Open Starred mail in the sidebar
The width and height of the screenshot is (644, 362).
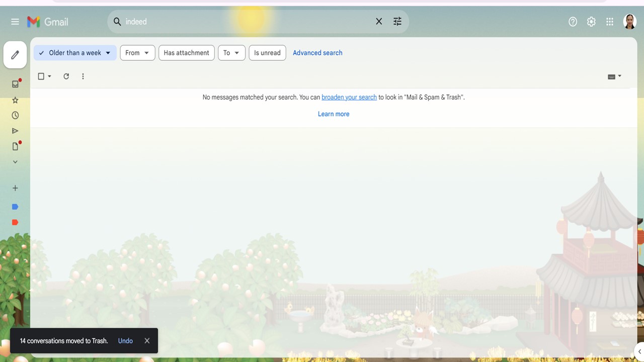(15, 100)
